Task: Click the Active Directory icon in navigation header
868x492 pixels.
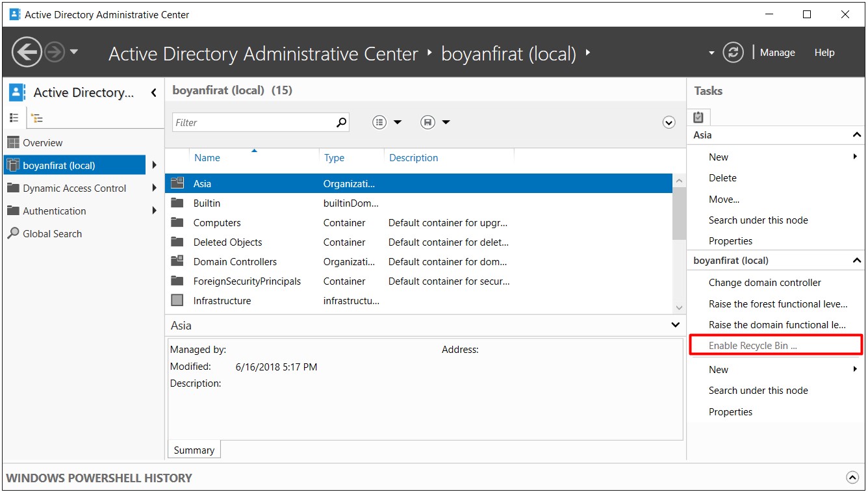Action: (x=17, y=92)
